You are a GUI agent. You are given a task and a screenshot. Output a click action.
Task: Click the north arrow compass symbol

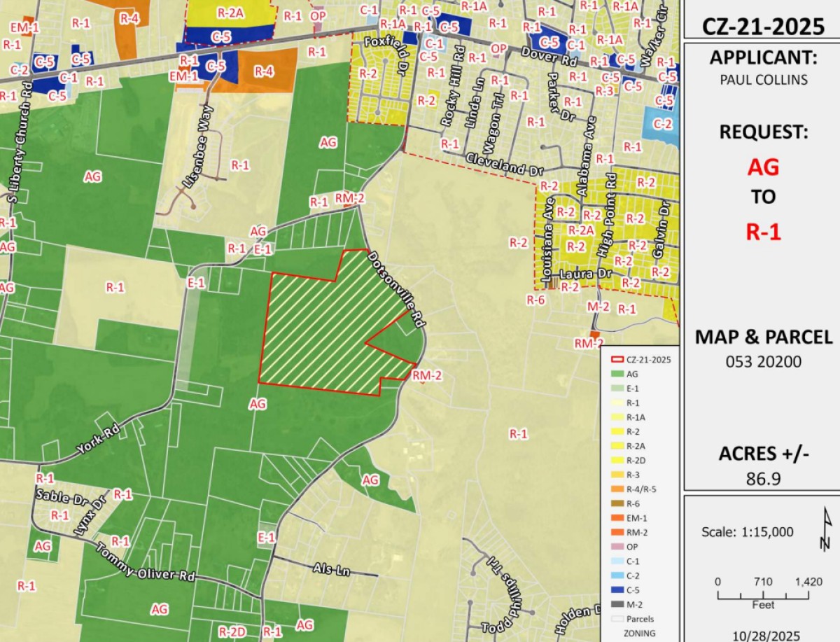coord(827,531)
